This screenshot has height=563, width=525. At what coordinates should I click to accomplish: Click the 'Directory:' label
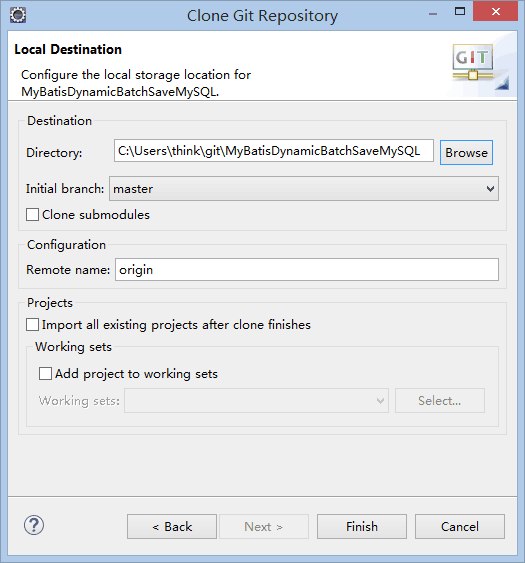point(54,153)
